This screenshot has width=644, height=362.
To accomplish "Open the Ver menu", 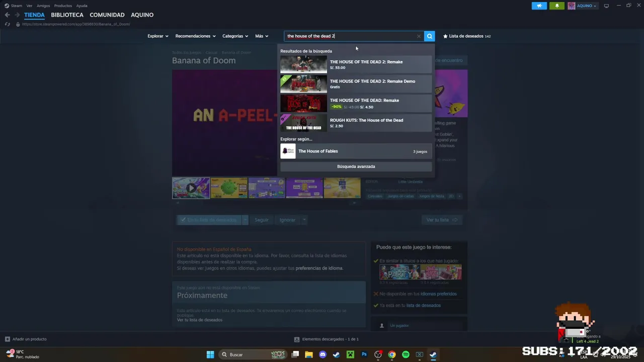I will pos(29,6).
